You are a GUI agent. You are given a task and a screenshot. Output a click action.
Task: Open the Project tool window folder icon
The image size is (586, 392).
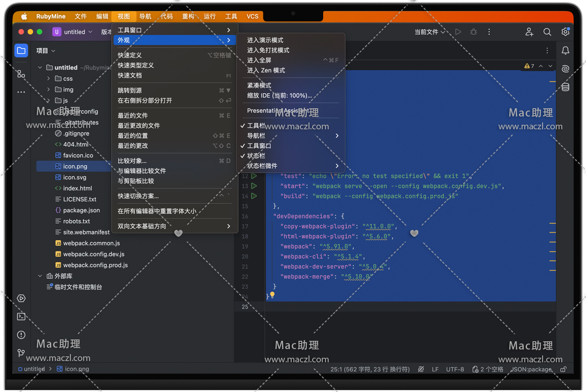pyautogui.click(x=21, y=51)
